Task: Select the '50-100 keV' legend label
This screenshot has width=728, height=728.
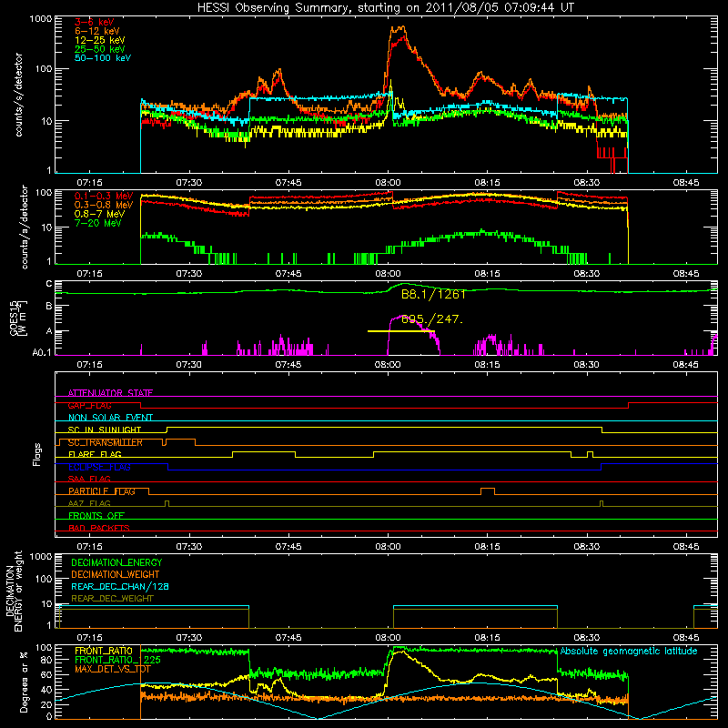Action: point(103,58)
